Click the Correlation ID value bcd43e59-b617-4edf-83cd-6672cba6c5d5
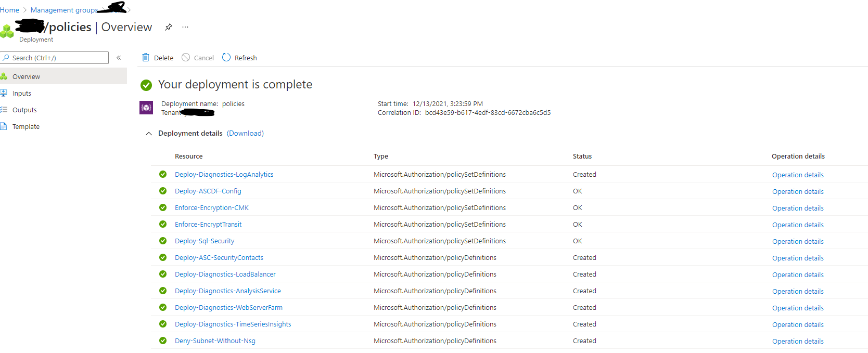Viewport: 868px width, 353px height. pyautogui.click(x=488, y=112)
